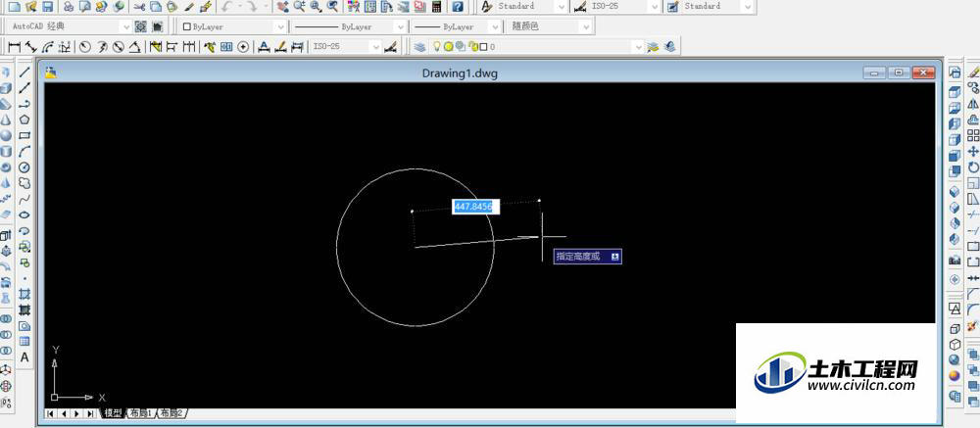Select the Polygon drawing tool
This screenshot has width=980, height=428.
pos(24,119)
